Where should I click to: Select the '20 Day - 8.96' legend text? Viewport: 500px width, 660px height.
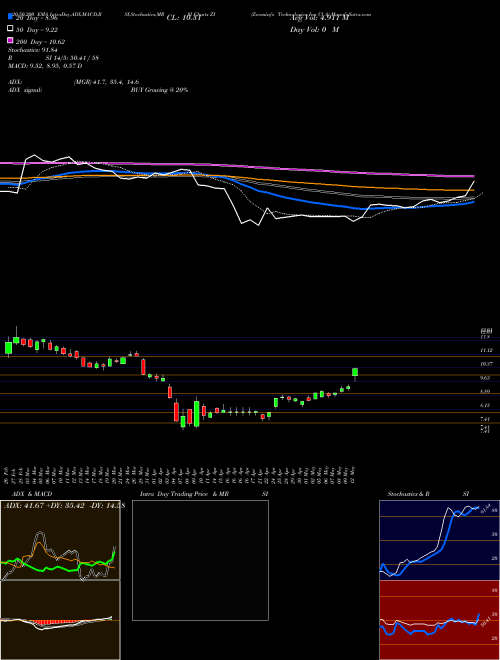pyautogui.click(x=37, y=18)
